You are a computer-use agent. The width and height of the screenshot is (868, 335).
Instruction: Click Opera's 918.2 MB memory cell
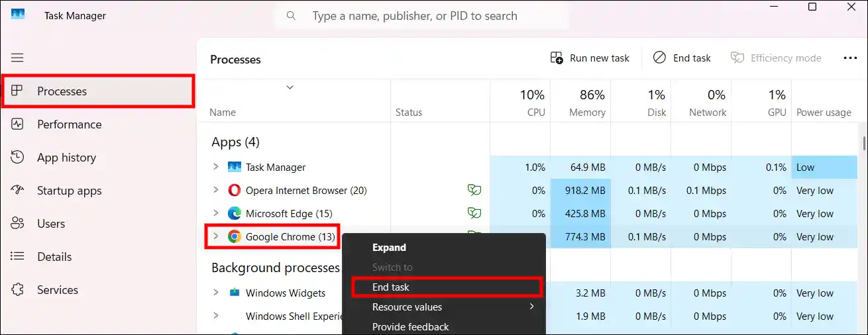[x=580, y=191]
